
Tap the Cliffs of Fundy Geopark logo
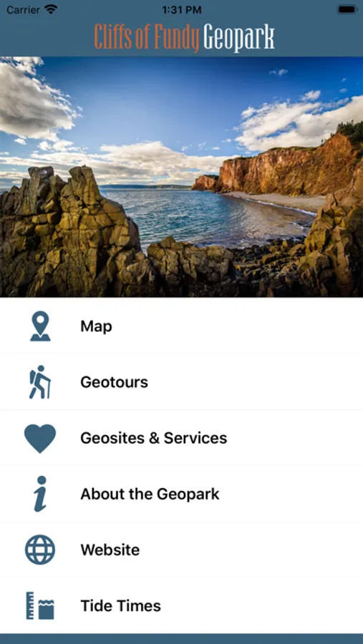point(184,38)
